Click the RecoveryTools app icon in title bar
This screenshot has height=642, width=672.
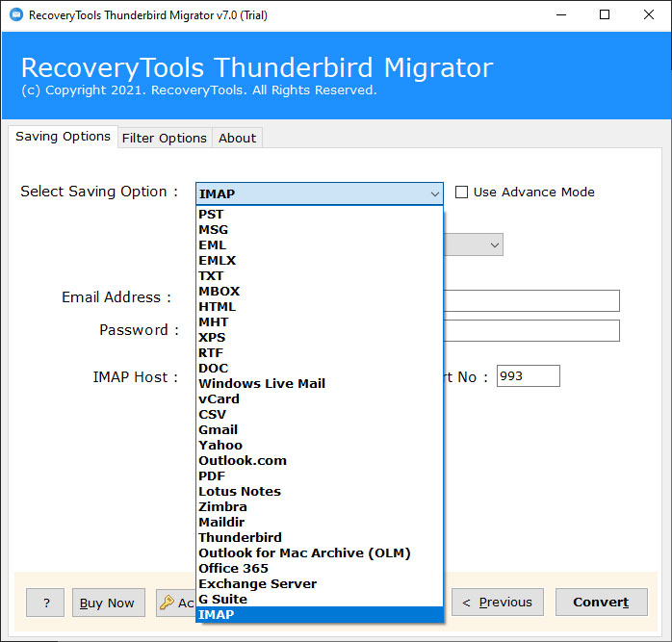(16, 15)
